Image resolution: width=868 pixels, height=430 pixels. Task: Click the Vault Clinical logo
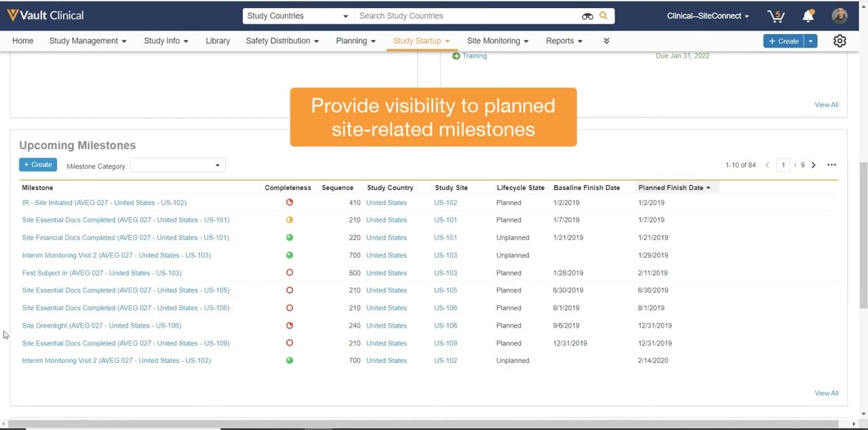[x=45, y=15]
